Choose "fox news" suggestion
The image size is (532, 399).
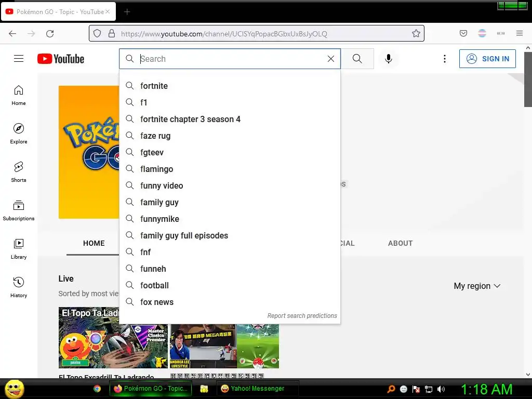pos(230,302)
